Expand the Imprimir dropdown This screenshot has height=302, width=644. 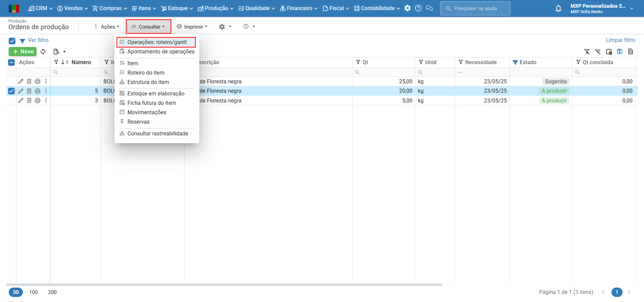coord(192,27)
